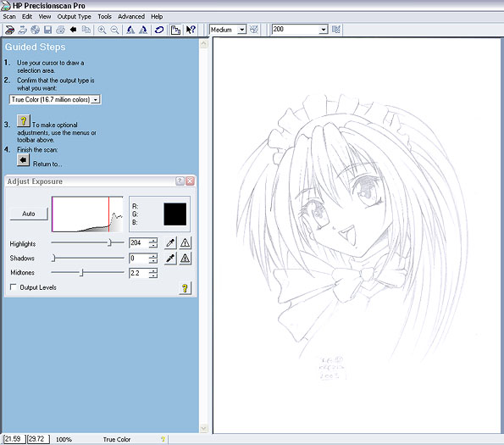Click the yellow help button in Adjust Exposure
Viewport: 504px width, 445px height.
pos(185,288)
